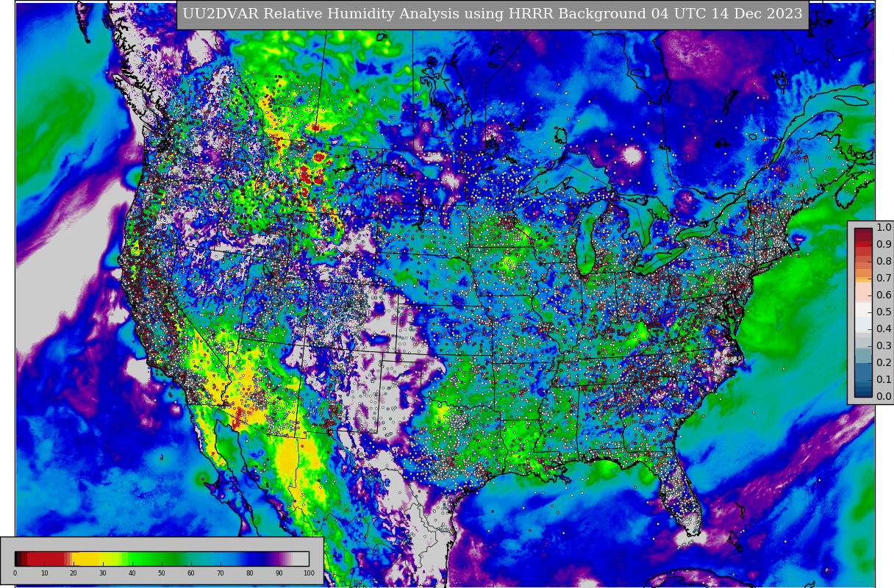The width and height of the screenshot is (894, 588).
Task: Click the 0.3 label on vertical colorbar
Action: pos(884,346)
